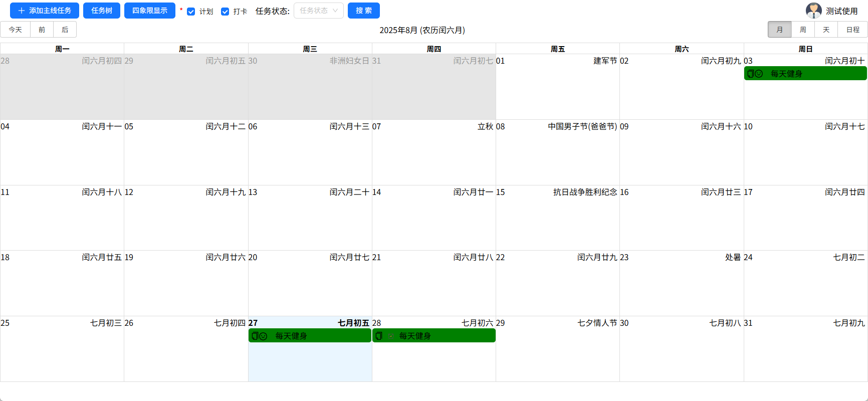
Task: Open the 每天健身 event on August 03
Action: pos(805,74)
